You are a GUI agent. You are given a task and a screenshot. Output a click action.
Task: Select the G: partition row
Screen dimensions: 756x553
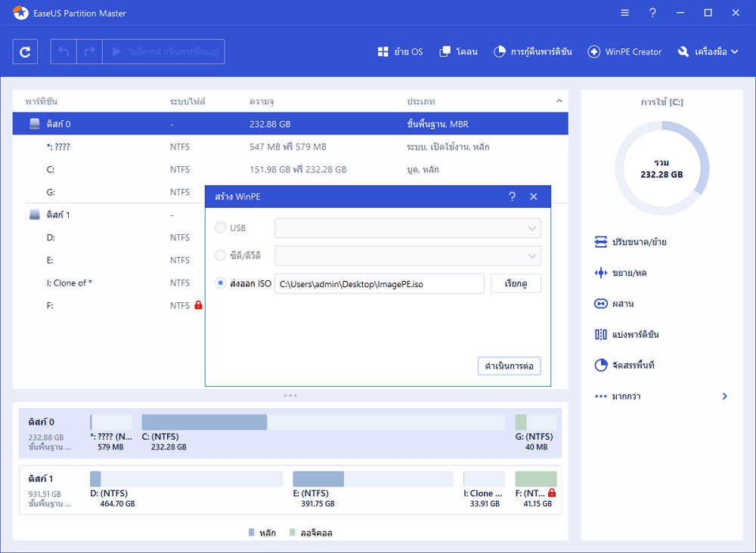coord(109,192)
